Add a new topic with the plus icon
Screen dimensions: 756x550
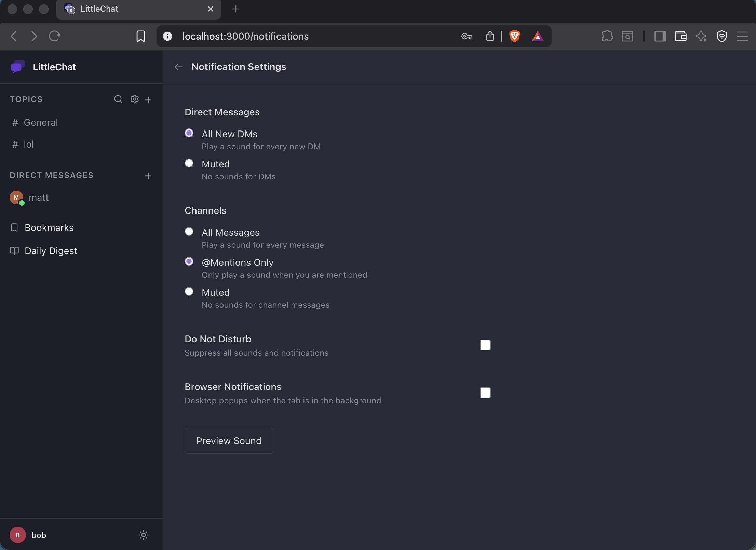click(x=148, y=99)
